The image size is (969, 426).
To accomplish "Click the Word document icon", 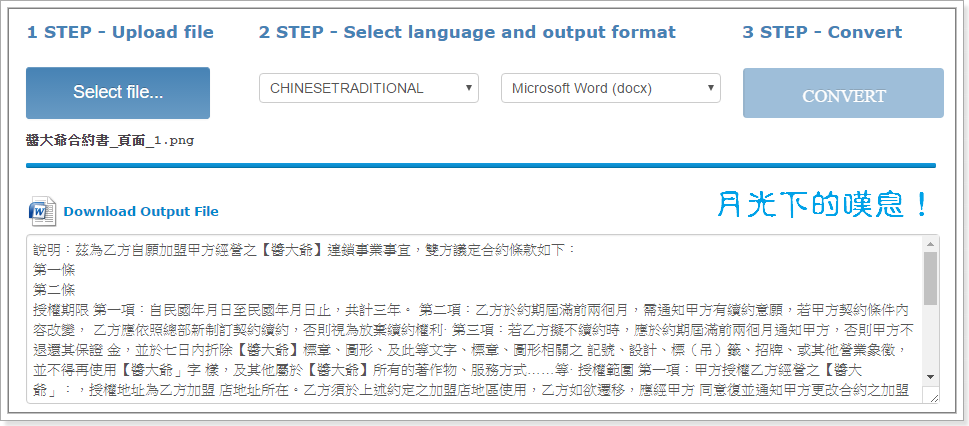I will coord(43,211).
